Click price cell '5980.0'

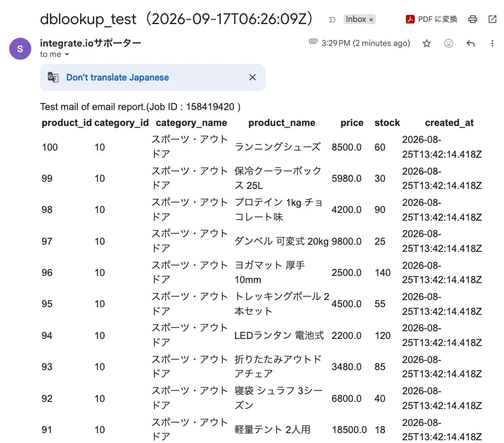(346, 179)
